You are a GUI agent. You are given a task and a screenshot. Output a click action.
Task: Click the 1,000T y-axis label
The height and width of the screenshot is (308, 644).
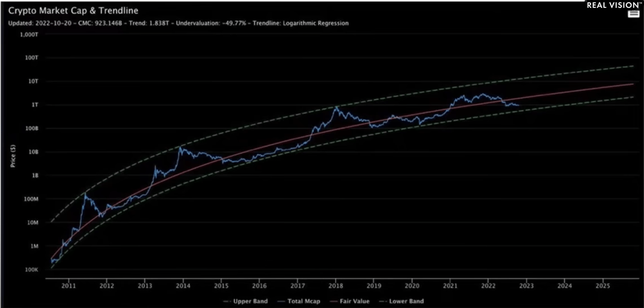[29, 34]
